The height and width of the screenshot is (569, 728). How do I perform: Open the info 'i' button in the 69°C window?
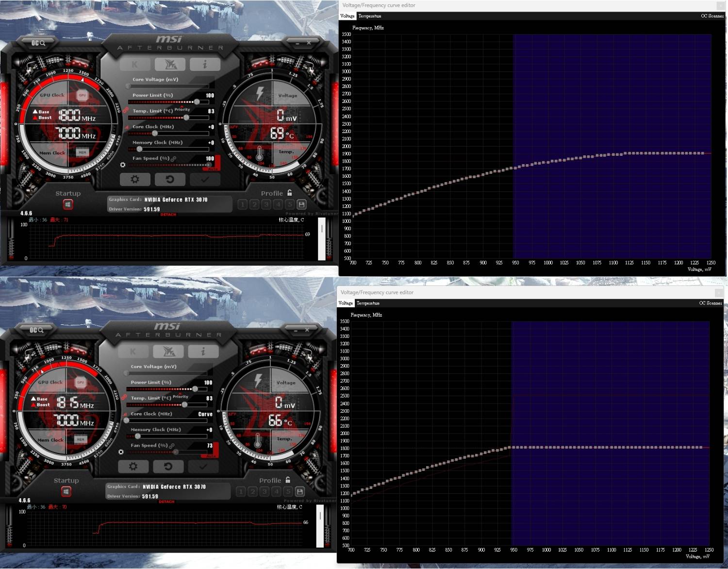pos(205,64)
